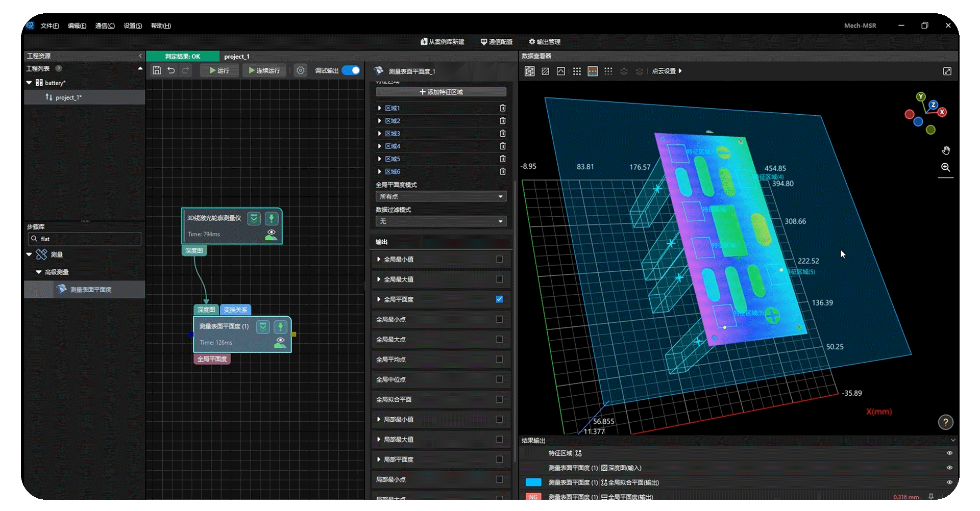Delete 区域2 with its trash icon
This screenshot has height=511, width=980.
(x=503, y=121)
